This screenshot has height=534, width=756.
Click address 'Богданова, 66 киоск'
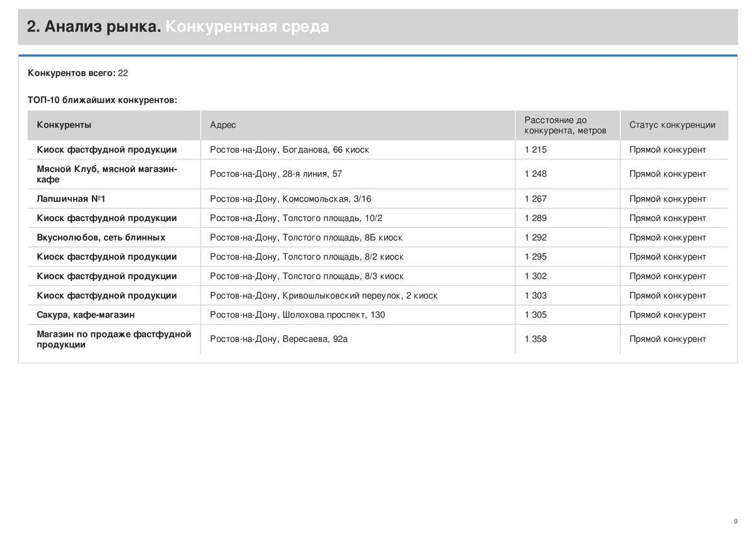coord(326,150)
